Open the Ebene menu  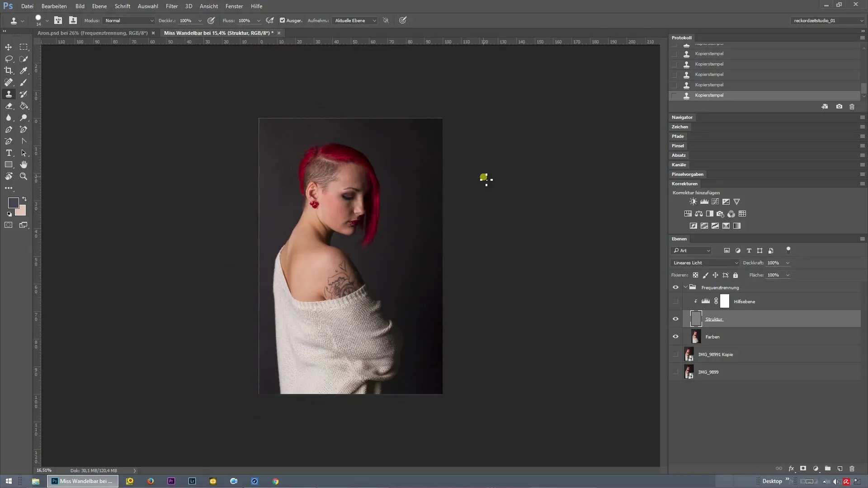coord(99,6)
